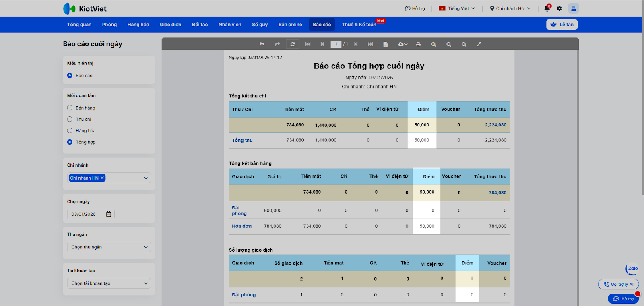644x306 pixels.
Task: Refresh the report with the reload icon
Action: pos(293,44)
